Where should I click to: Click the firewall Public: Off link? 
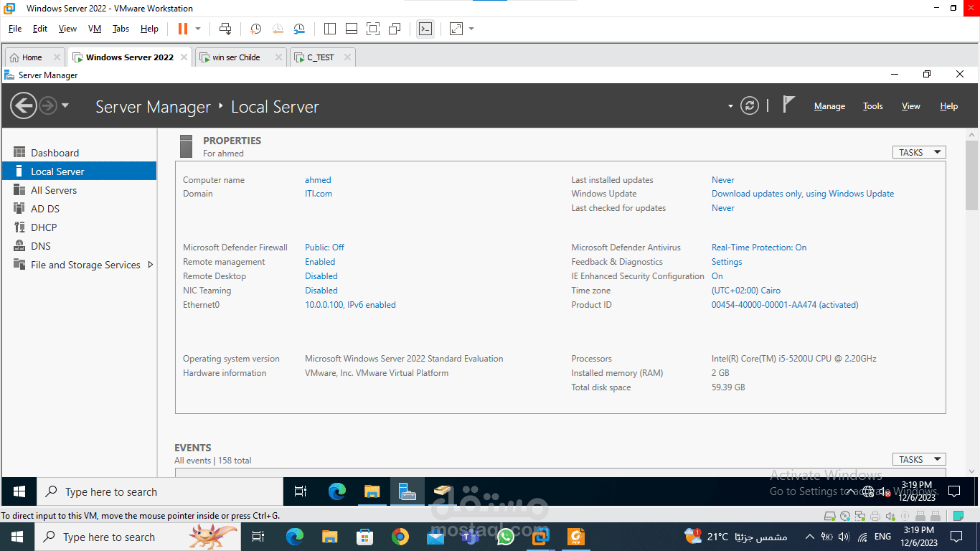pos(324,248)
